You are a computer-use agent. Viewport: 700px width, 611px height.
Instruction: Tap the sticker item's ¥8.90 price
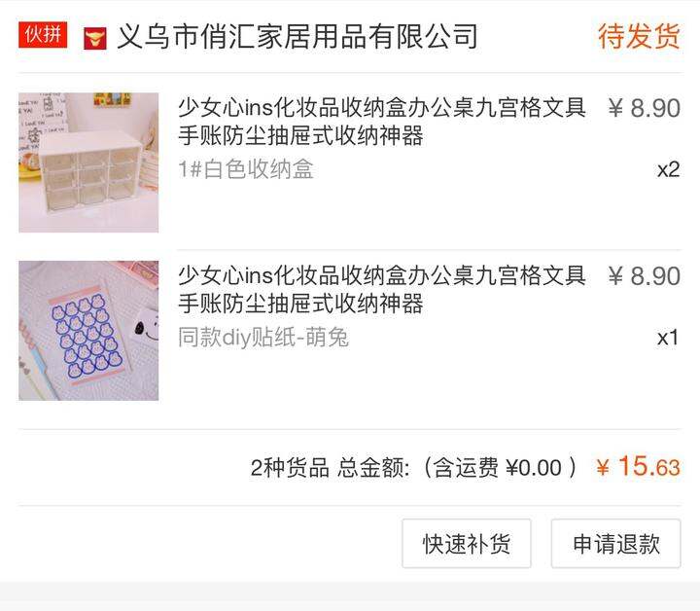645,276
